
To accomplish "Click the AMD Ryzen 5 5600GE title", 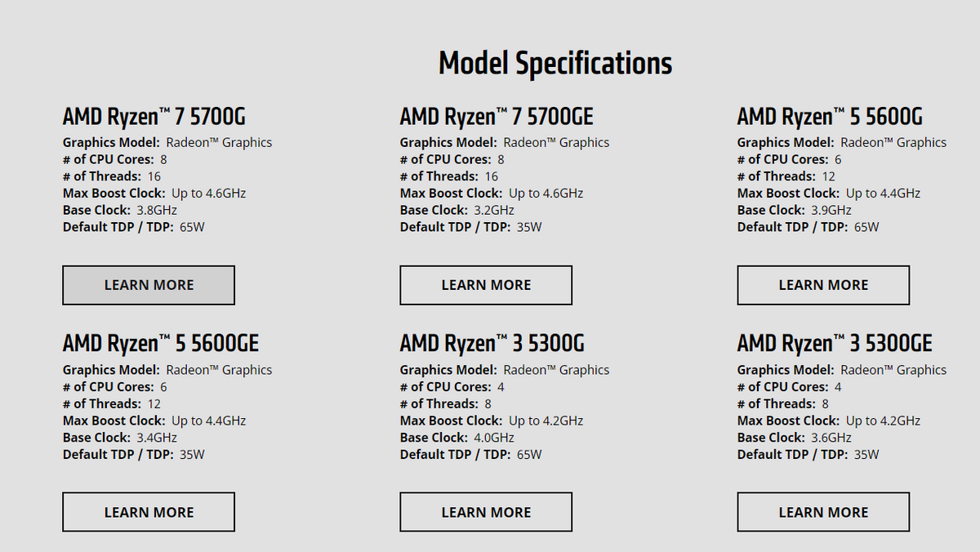I will click(x=161, y=343).
